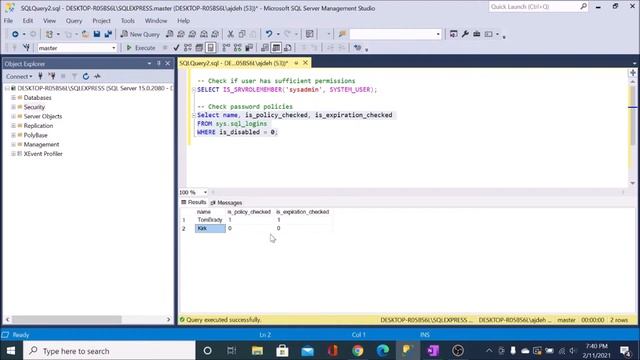Open the Window menu
Image resolution: width=640 pixels, height=360 pixels.
[156, 20]
